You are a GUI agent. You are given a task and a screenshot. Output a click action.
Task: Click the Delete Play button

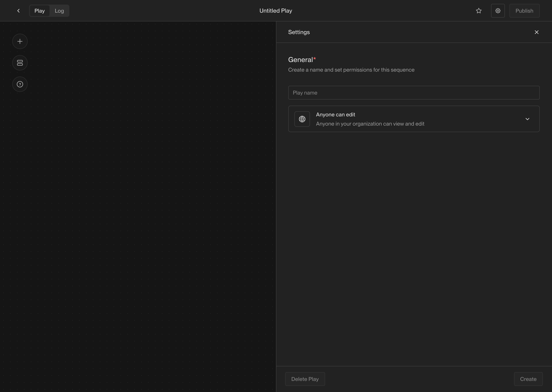point(305,379)
